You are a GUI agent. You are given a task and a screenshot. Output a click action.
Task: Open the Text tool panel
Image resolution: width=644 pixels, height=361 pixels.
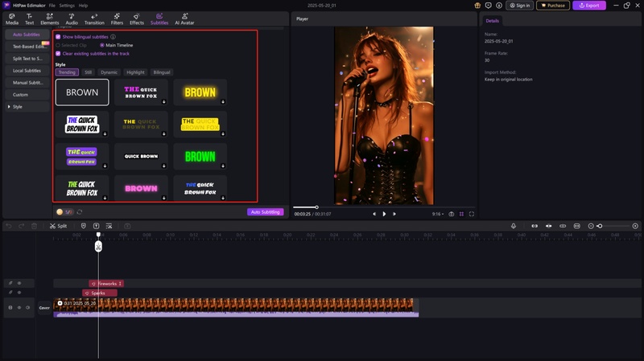29,18
